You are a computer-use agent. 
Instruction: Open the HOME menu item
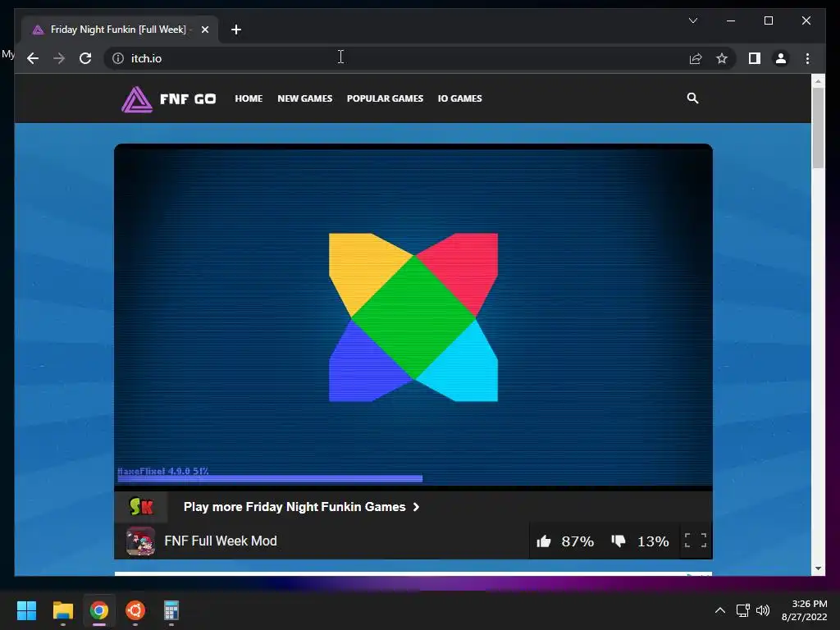point(249,98)
